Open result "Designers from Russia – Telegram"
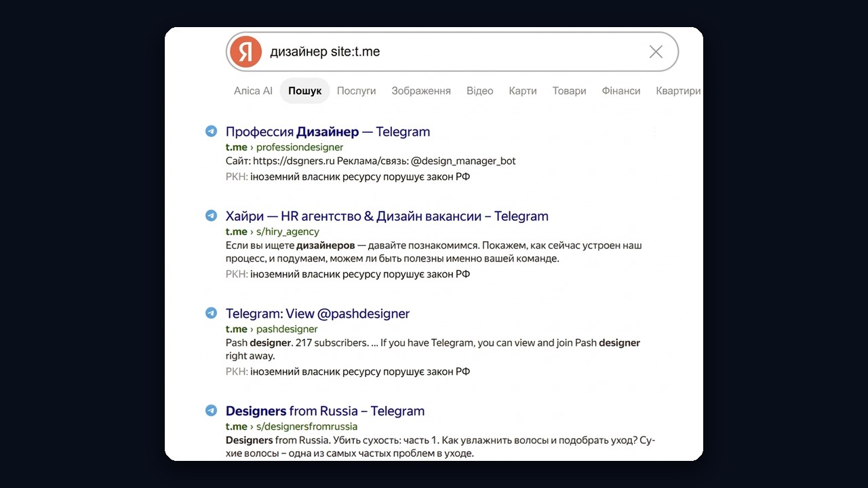This screenshot has width=868, height=488. pos(325,411)
